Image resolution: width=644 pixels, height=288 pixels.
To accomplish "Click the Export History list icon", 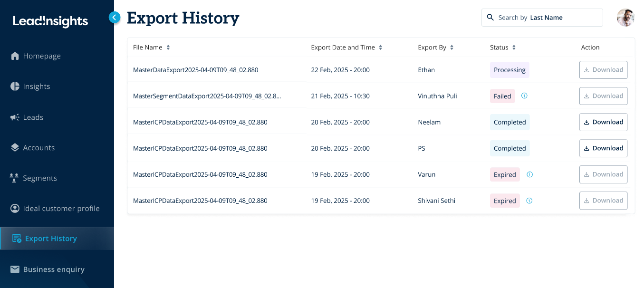I will [x=17, y=239].
